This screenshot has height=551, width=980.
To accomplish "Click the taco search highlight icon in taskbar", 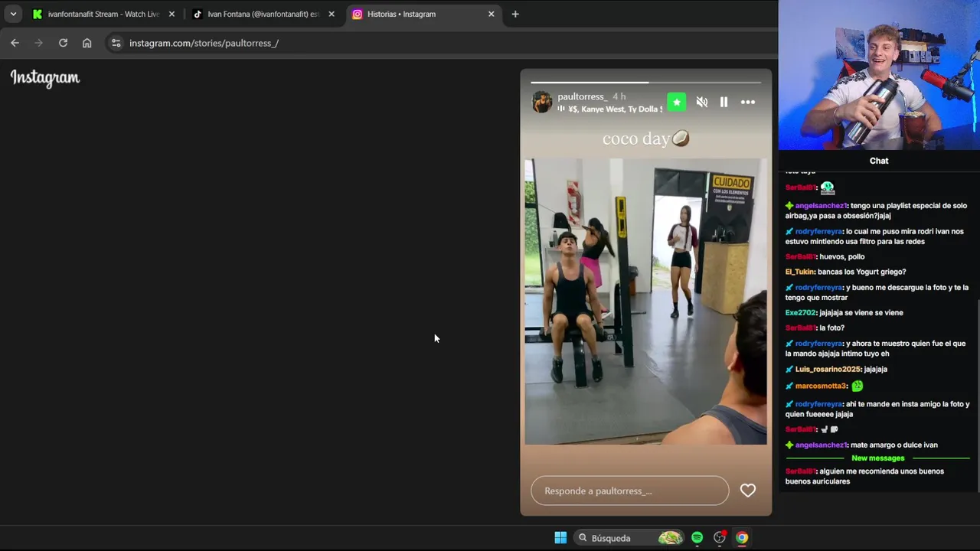I will tap(670, 537).
